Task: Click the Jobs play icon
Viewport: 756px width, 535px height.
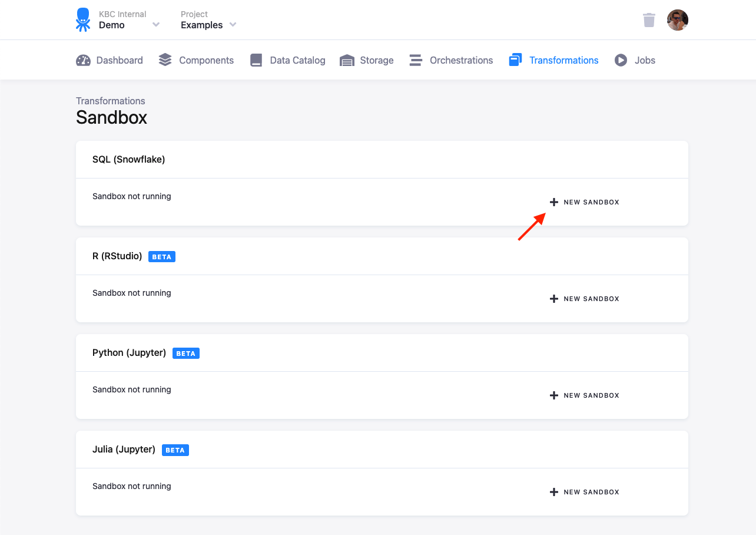Action: [x=621, y=60]
